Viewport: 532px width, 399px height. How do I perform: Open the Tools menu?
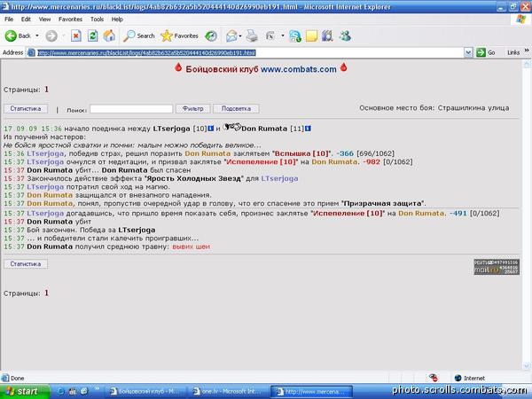[97, 20]
